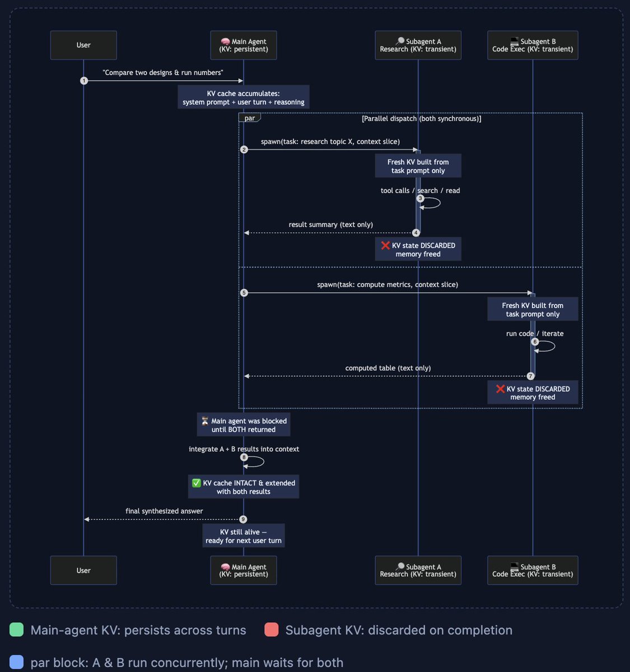Click the 'KV still alive' note box
Image resolution: width=630 pixels, height=672 pixels.
coord(244,536)
